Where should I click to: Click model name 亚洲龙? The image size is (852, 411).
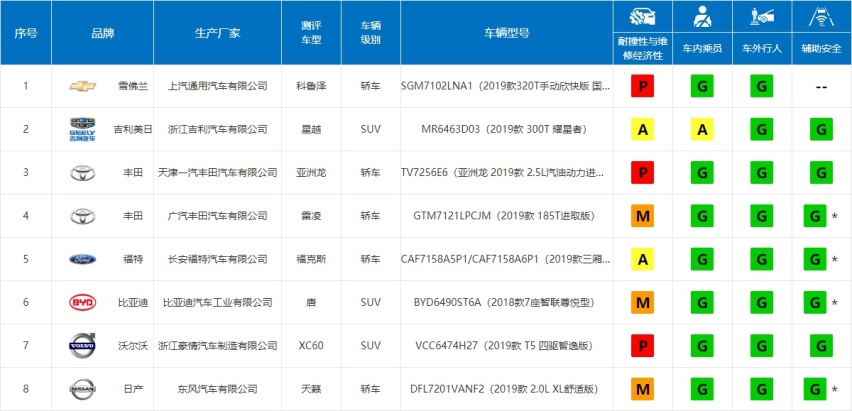click(311, 173)
